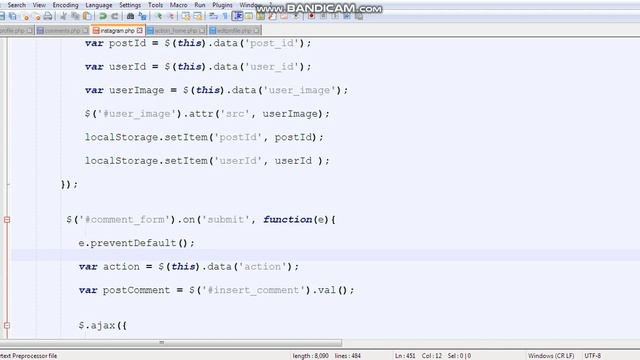Viewport: 640px width, 360px height.
Task: Toggle synchronized vertical scrolling icon
Action: click(186, 16)
